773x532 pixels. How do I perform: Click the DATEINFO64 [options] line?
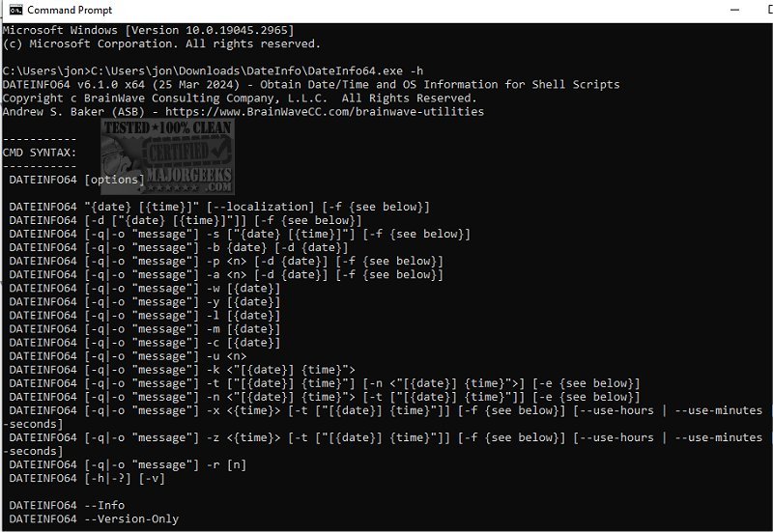click(76, 180)
